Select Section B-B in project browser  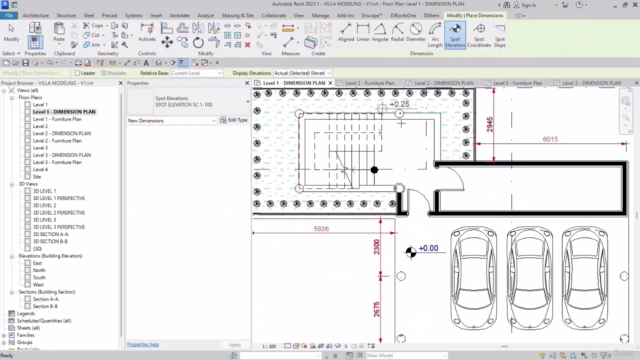pos(45,306)
